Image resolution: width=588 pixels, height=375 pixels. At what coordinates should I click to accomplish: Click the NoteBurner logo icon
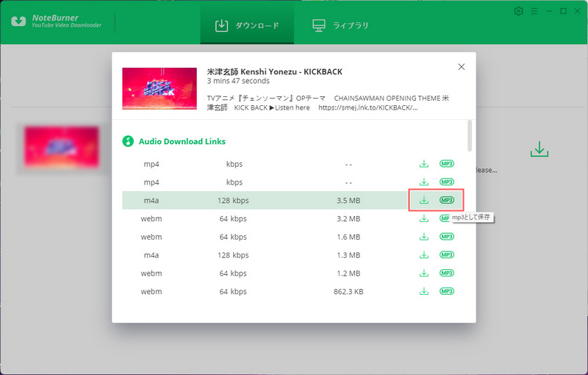tap(18, 21)
